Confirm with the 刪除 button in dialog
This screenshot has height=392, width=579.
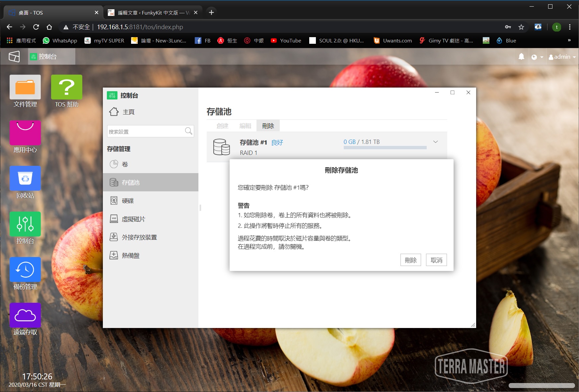[x=410, y=260]
